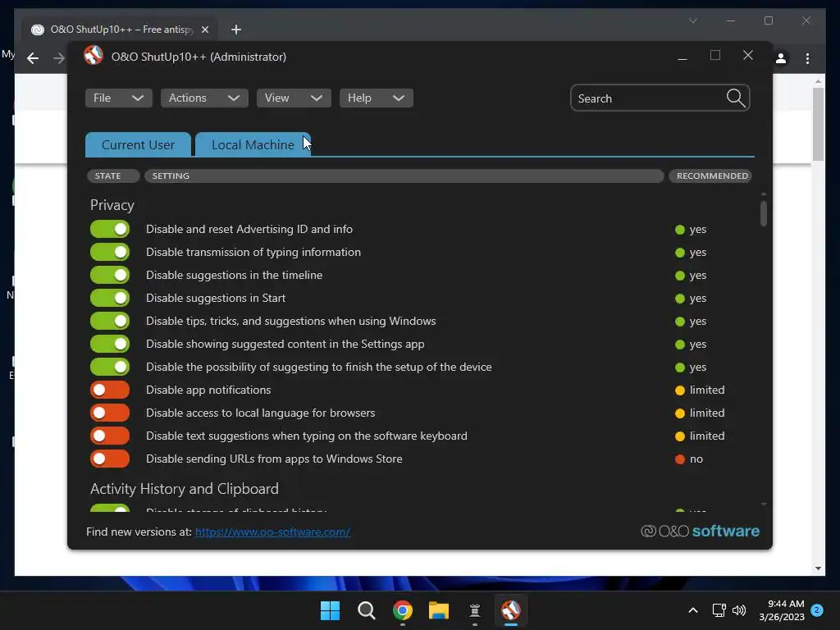Open the File dropdown menu

click(x=118, y=98)
